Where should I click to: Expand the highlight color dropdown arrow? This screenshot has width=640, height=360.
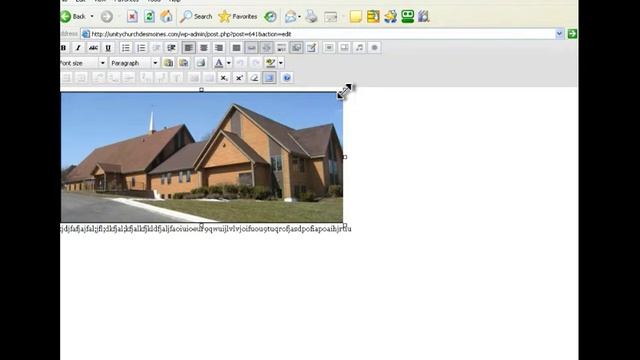281,63
